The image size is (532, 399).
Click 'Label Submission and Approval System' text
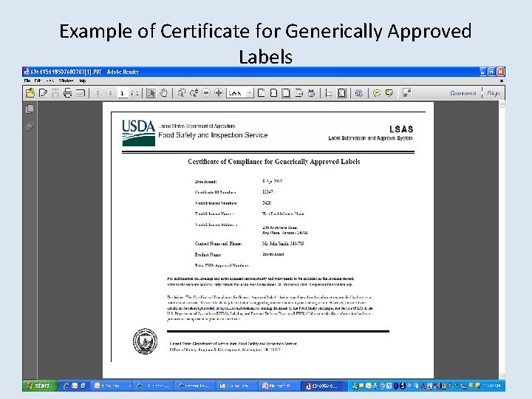point(370,138)
